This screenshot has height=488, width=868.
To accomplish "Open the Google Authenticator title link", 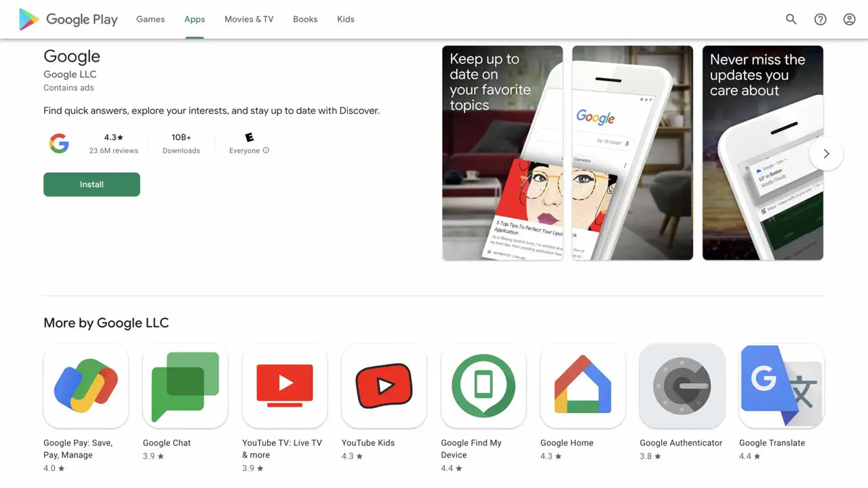I will (681, 443).
